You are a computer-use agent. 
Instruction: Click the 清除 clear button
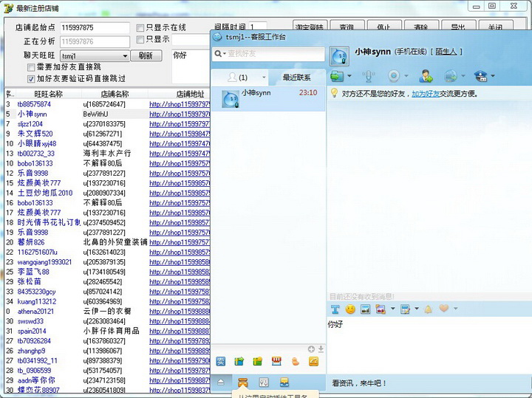pyautogui.click(x=420, y=27)
